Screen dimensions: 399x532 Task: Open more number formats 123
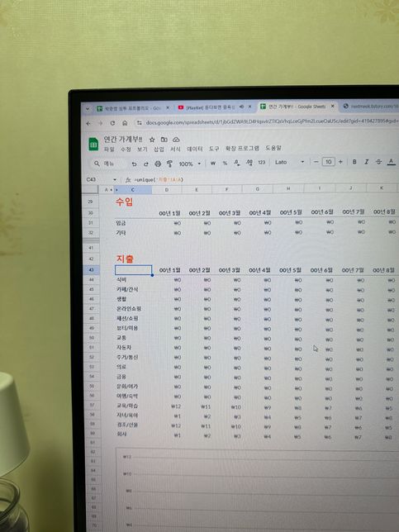click(261, 163)
